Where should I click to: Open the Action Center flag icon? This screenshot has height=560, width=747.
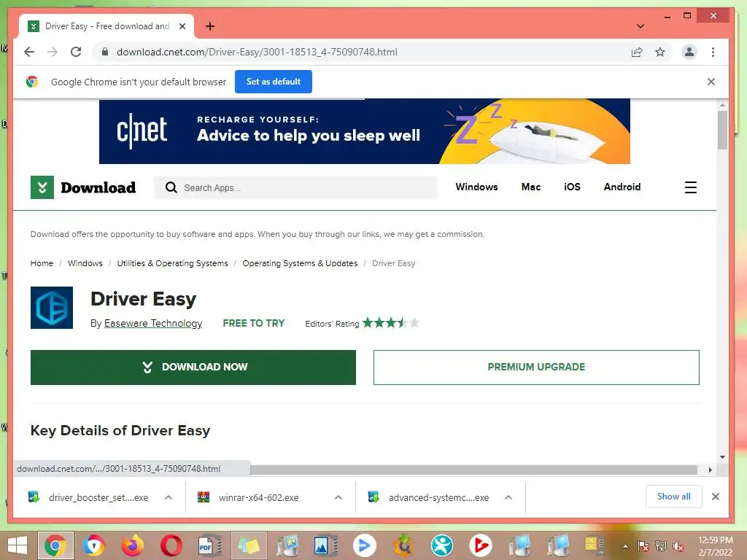tap(643, 546)
